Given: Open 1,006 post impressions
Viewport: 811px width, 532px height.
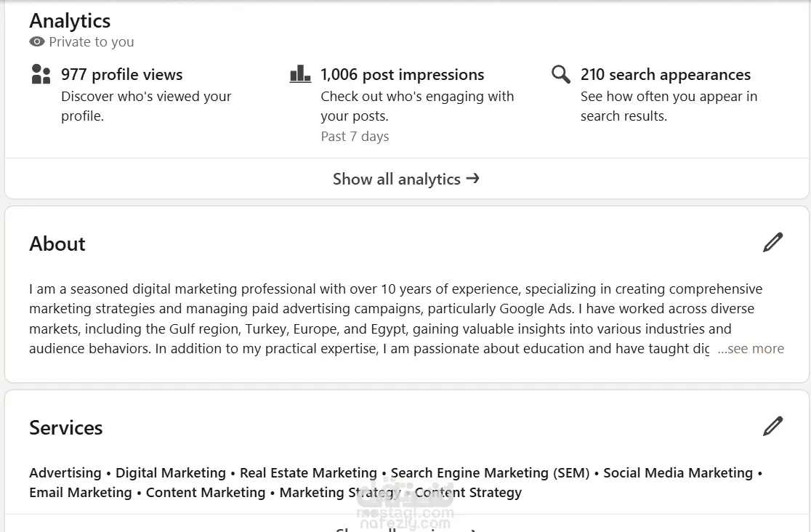Looking at the screenshot, I should pyautogui.click(x=402, y=74).
